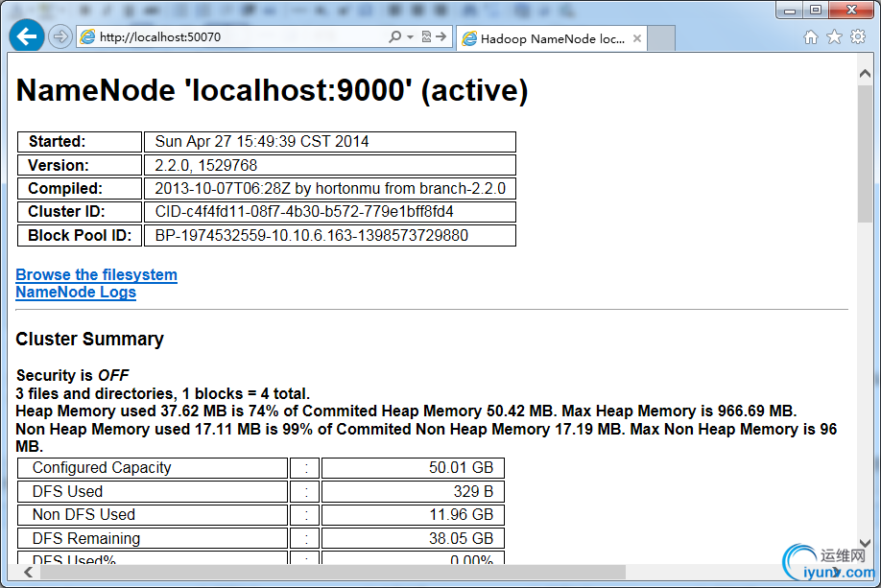This screenshot has height=588, width=881.
Task: Click the Block Pool ID value starting BP-1974532559
Action: point(330,235)
